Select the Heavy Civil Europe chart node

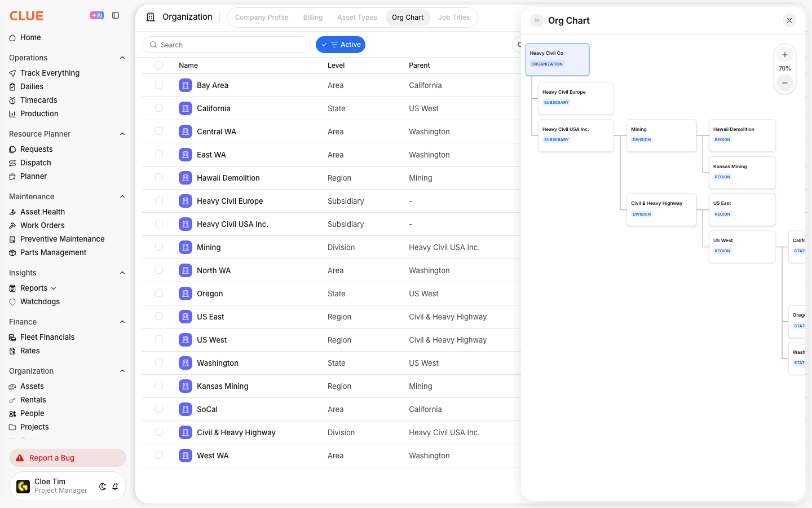(576, 98)
